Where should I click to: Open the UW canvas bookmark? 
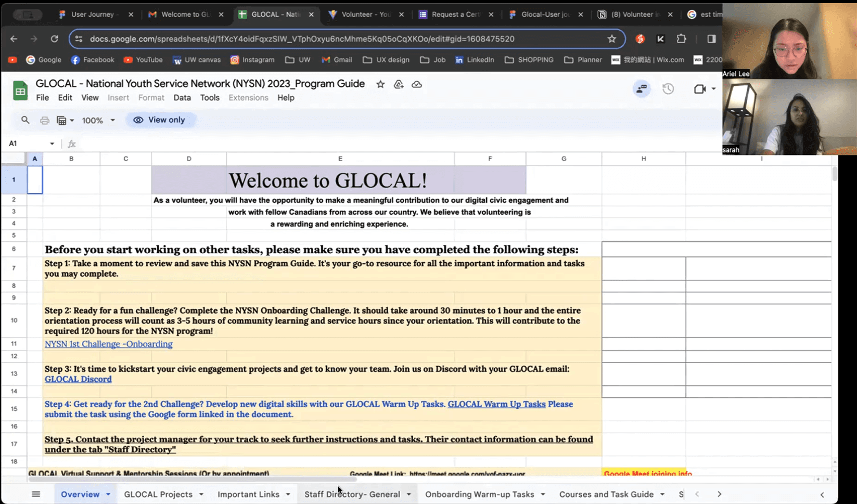tap(197, 60)
